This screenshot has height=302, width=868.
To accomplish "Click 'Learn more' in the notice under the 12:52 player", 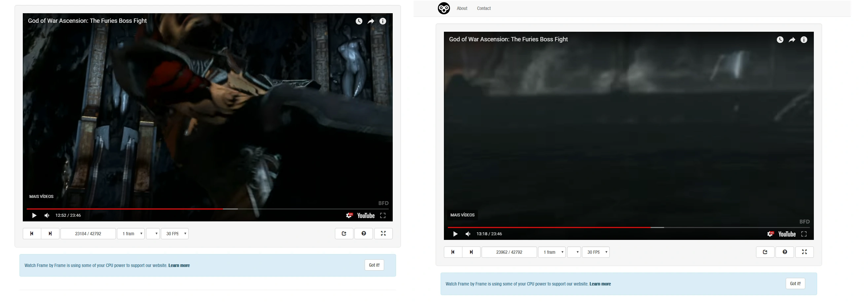I will click(179, 266).
